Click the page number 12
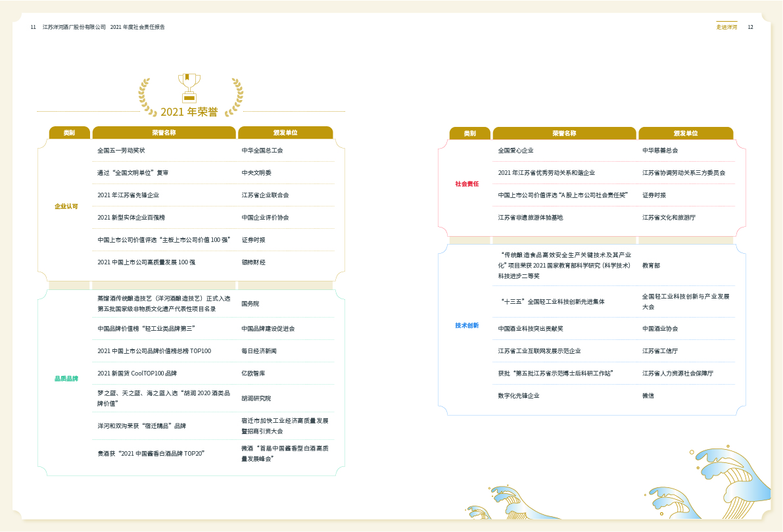Screen dimensions: 783x532 (750, 27)
